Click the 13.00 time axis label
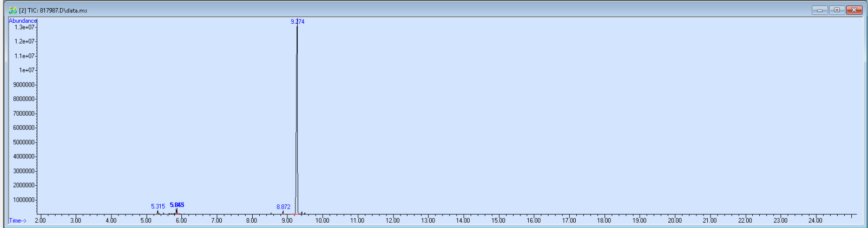Viewport: 868px width, 228px height. [x=428, y=220]
